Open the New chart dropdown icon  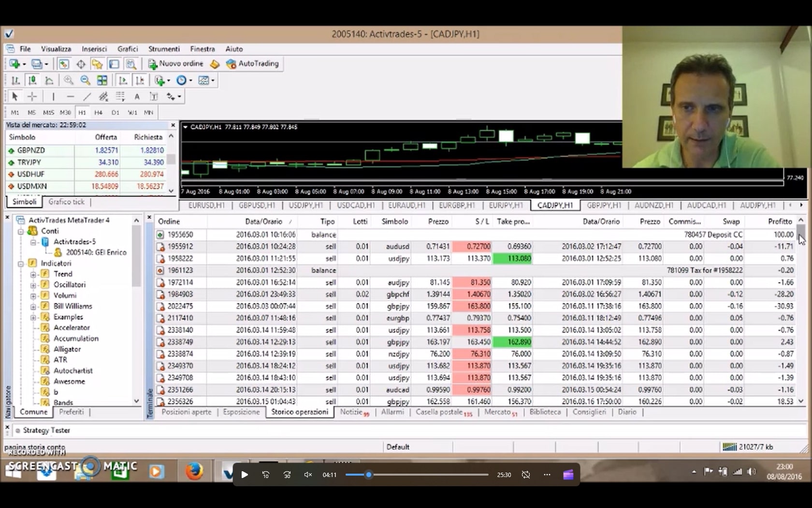pyautogui.click(x=17, y=64)
